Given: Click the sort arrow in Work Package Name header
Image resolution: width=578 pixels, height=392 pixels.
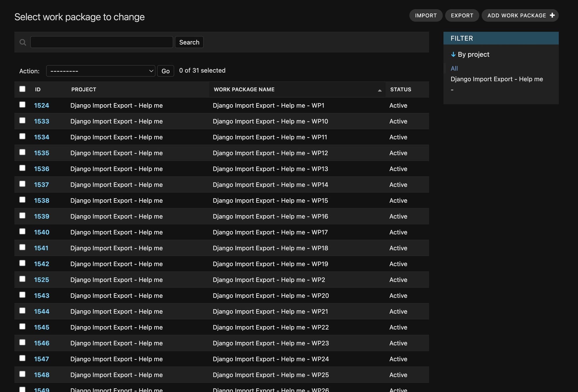Looking at the screenshot, I should [x=380, y=90].
